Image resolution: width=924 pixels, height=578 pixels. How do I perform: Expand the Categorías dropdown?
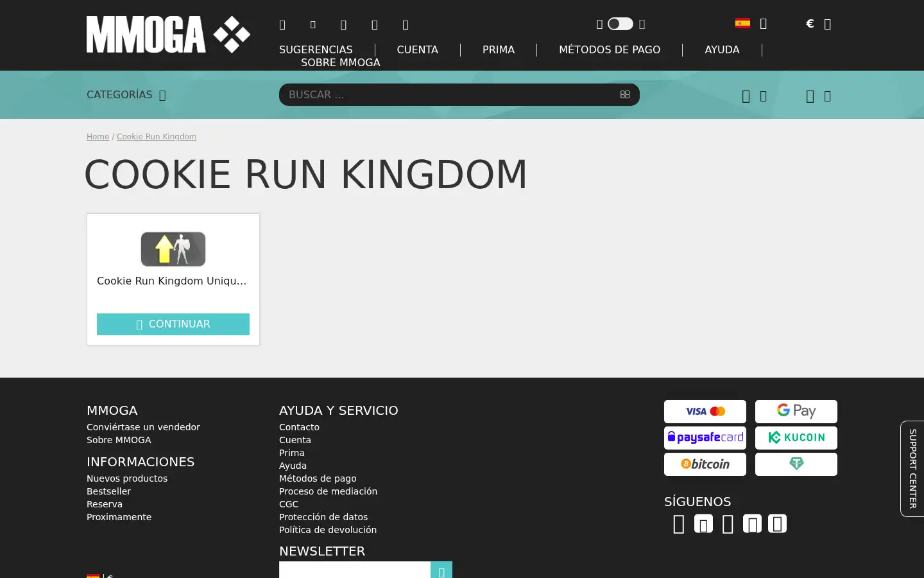126,95
